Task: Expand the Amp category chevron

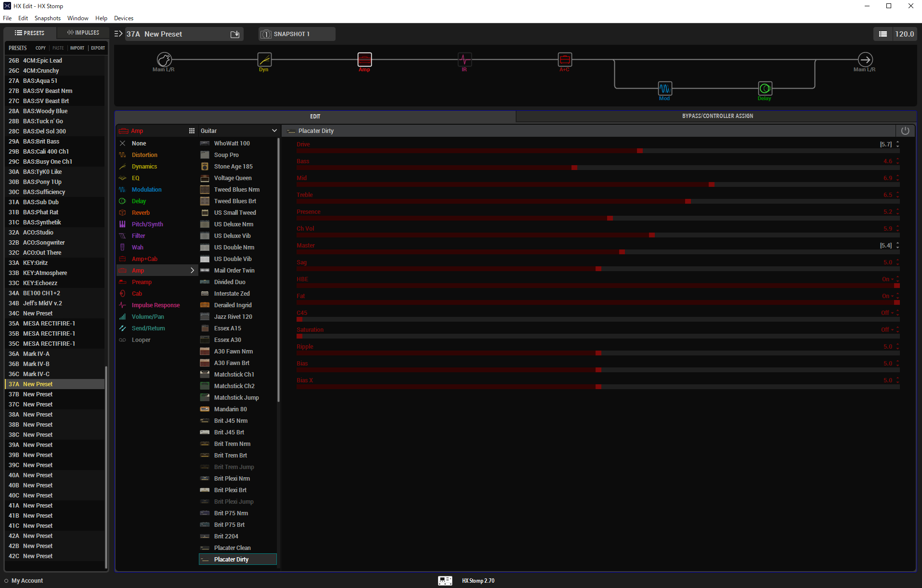Action: [192, 271]
